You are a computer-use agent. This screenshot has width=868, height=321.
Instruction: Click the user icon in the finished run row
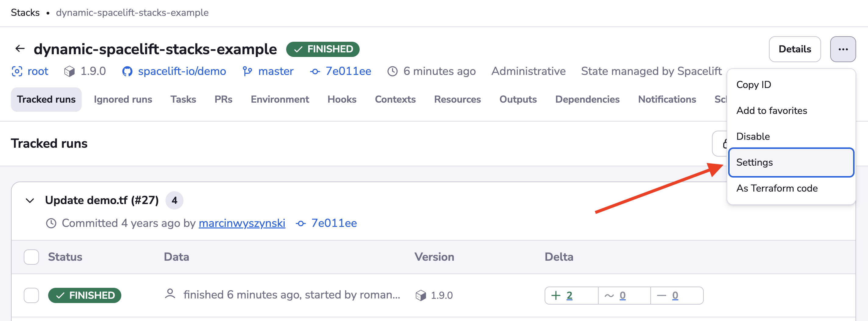[170, 294]
